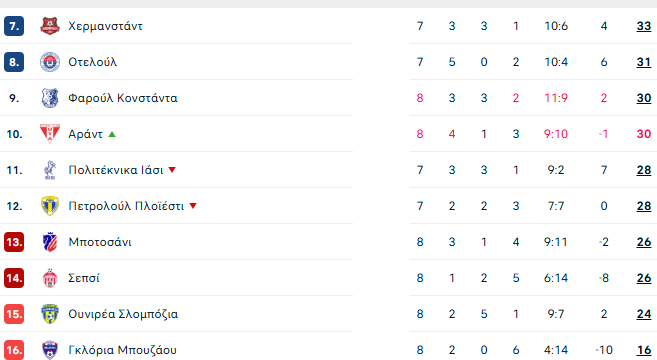Screen dimensions: 657x360
Task: Click the red down arrow beside Πετρολούλ Πλοϊέστι
Action: point(193,206)
